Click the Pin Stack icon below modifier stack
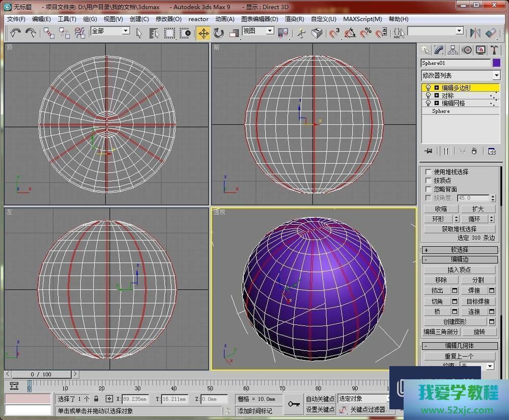The width and height of the screenshot is (509, 420). tap(429, 151)
